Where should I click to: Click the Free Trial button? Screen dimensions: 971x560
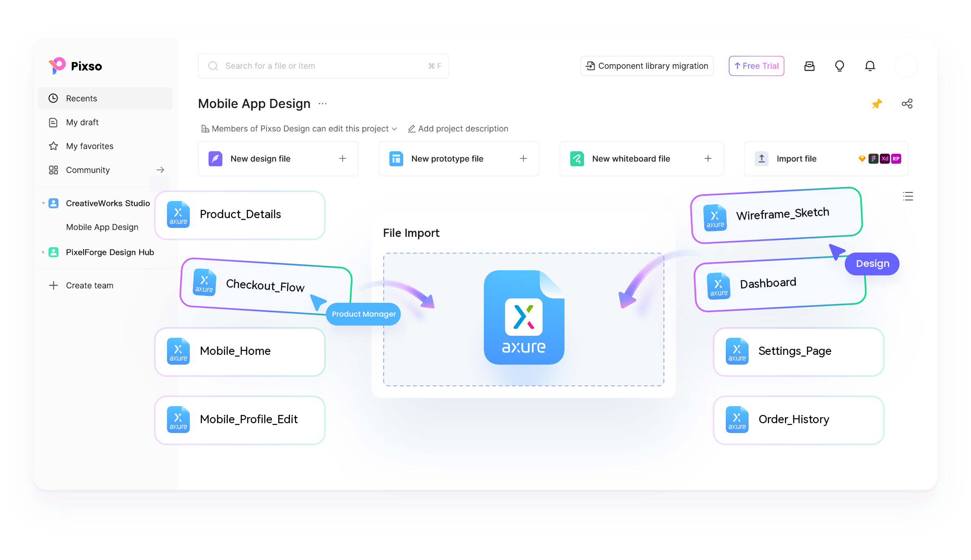tap(756, 66)
